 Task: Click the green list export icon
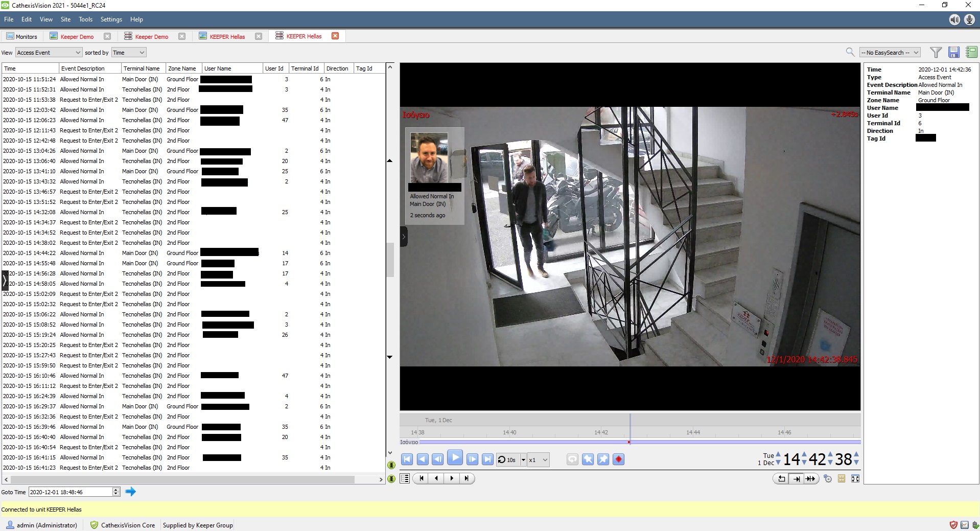[x=971, y=52]
